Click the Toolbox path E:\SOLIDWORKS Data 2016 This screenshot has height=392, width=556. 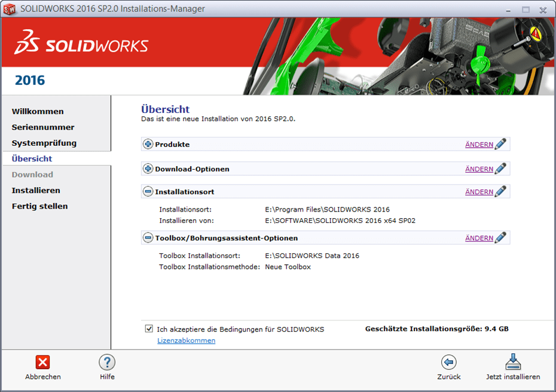[x=312, y=256]
